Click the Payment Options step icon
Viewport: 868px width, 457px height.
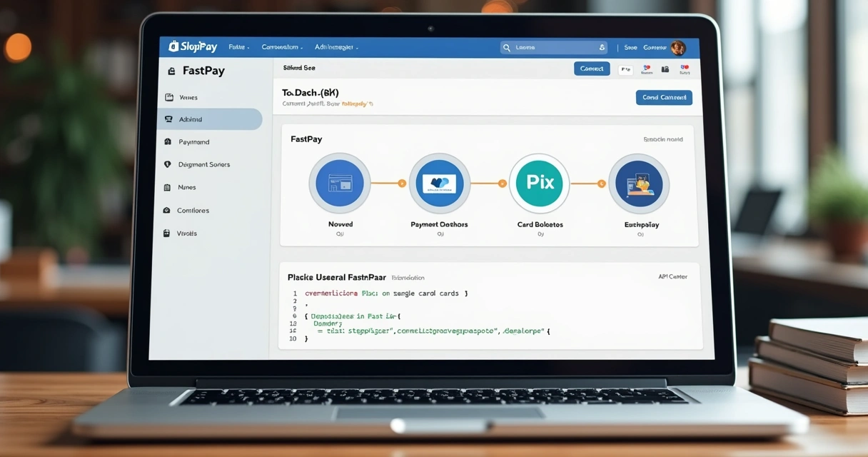tap(439, 183)
